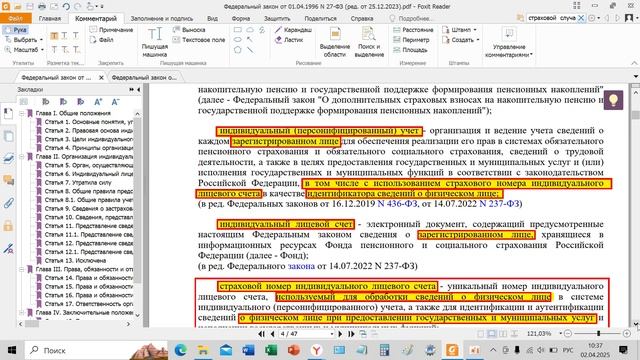Screen dimensions: 640x360
Task: Switch to second Федеральный закон document tab
Action: [144, 77]
